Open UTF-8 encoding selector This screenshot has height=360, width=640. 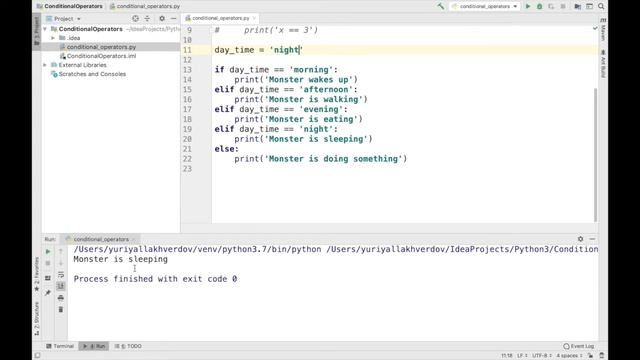[542, 356]
